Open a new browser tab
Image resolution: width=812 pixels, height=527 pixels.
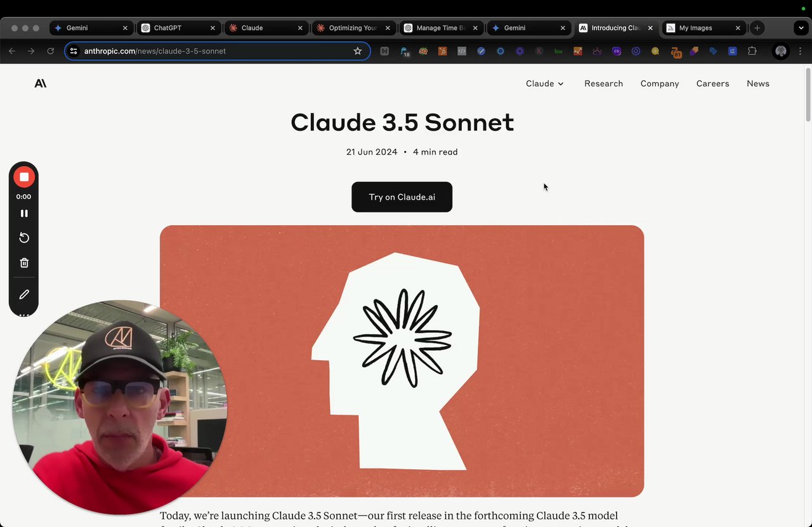coord(757,28)
